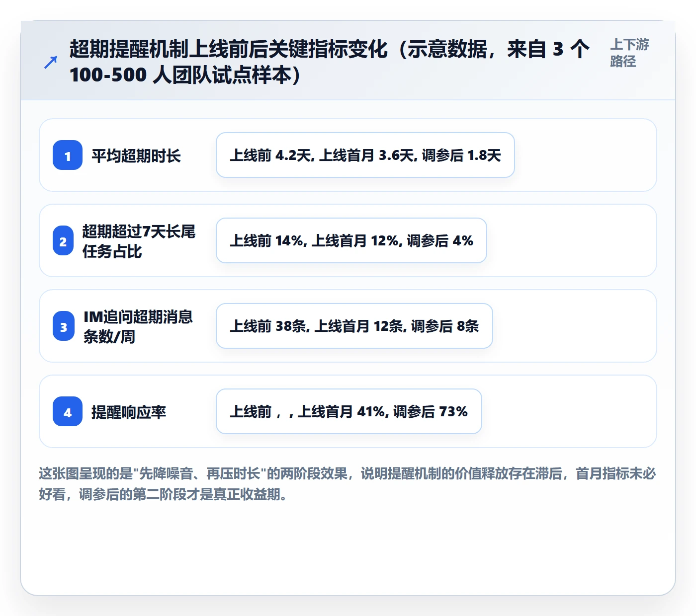Click the number 1 badge for 平均超期时长
This screenshot has width=696, height=616.
(x=68, y=155)
